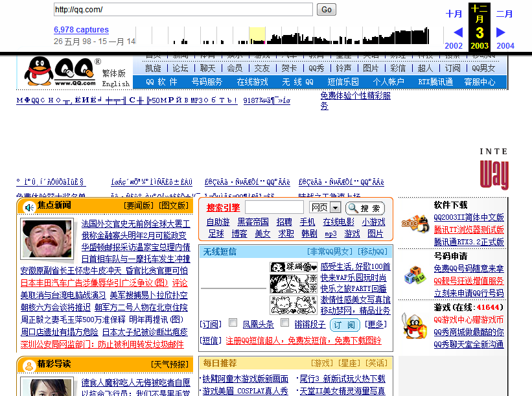Viewport: 532px width, 396px height.
Task: Open 客服中心 in blue menu bar
Action: tap(480, 82)
